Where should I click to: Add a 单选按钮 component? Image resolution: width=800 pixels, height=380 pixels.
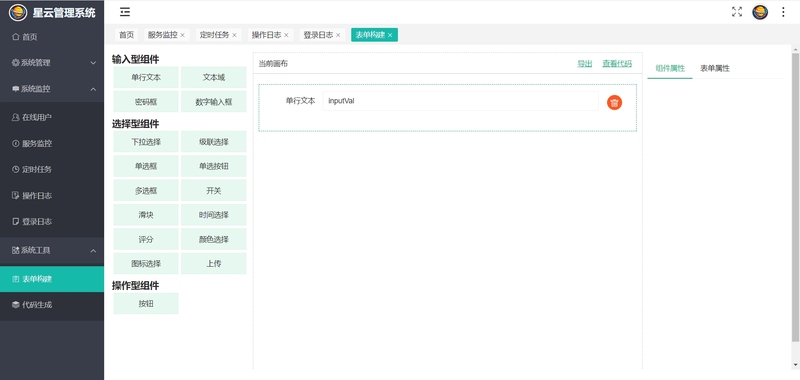pos(213,166)
